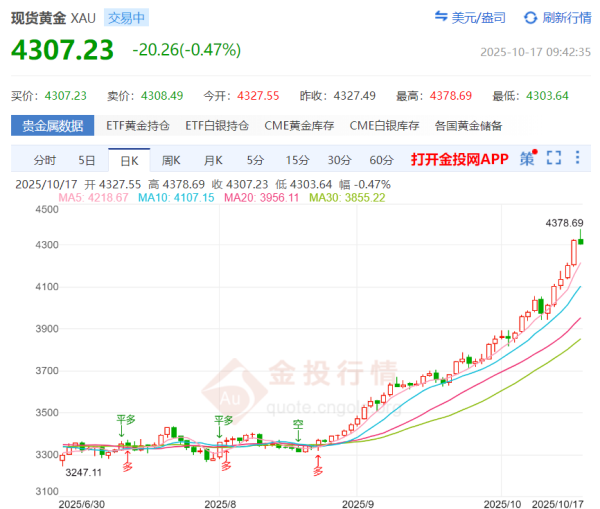This screenshot has width=600, height=509.
Task: Click the 贵金属数据 blue button
Action: (x=53, y=126)
